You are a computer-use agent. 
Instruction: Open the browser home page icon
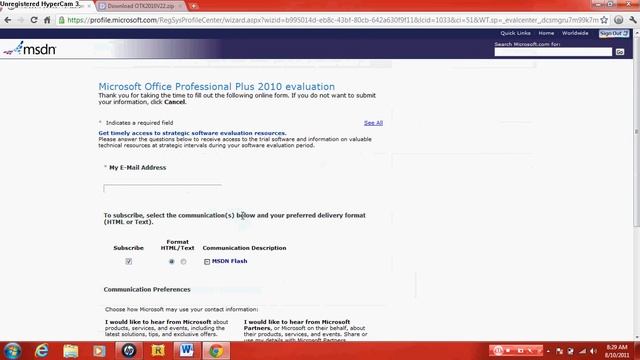[47, 20]
